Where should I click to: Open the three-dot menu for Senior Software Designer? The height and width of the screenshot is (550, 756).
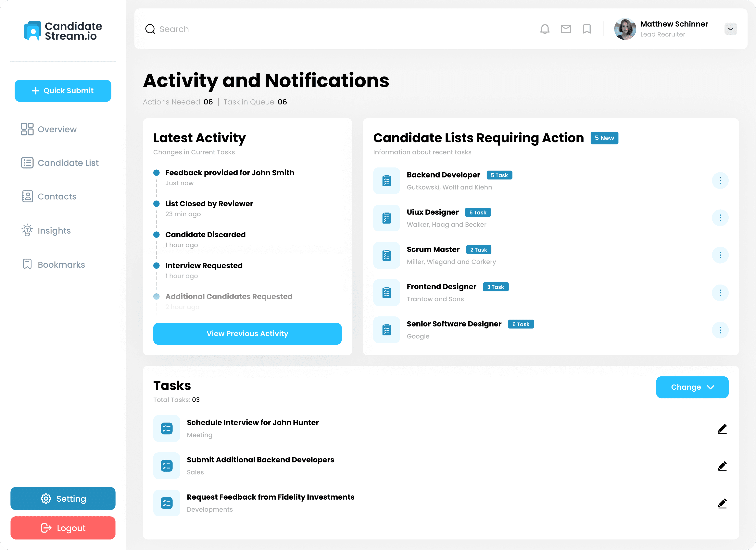[720, 330]
